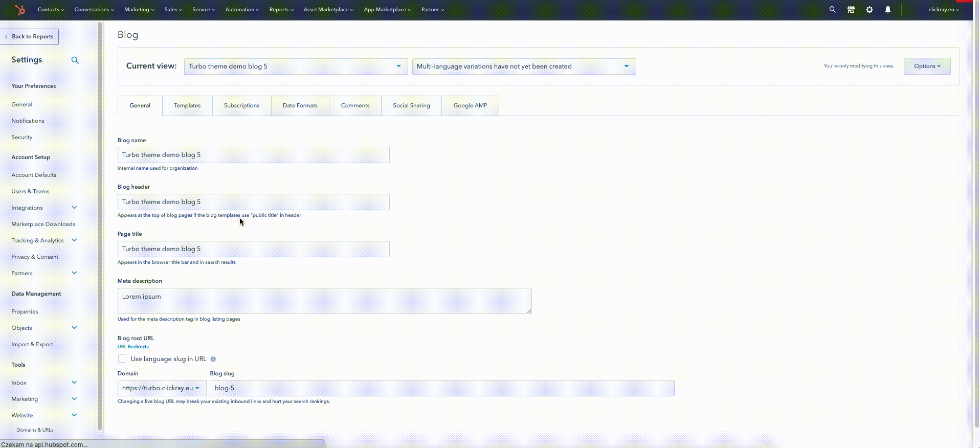This screenshot has width=980, height=448.
Task: Open Privacy & Consent settings
Action: [x=35, y=257]
